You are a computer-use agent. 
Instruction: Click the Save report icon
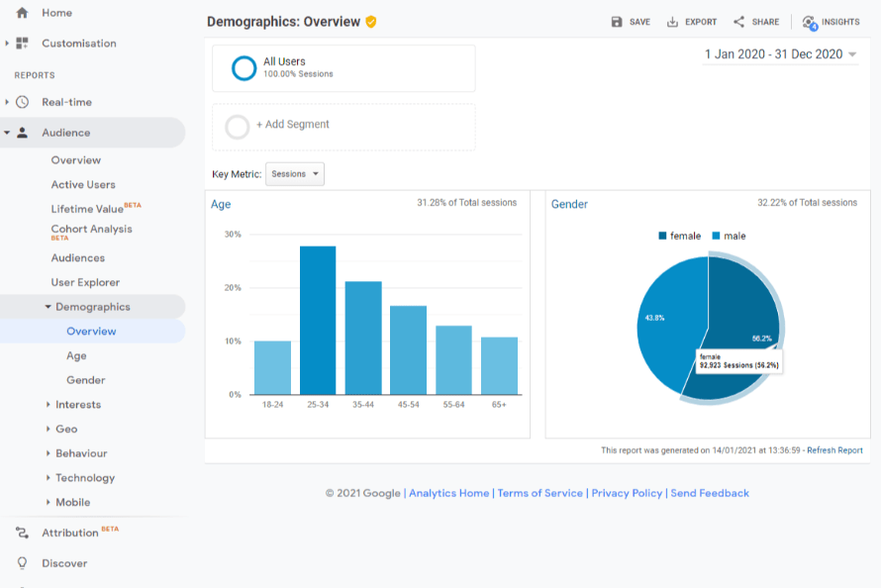coord(617,21)
